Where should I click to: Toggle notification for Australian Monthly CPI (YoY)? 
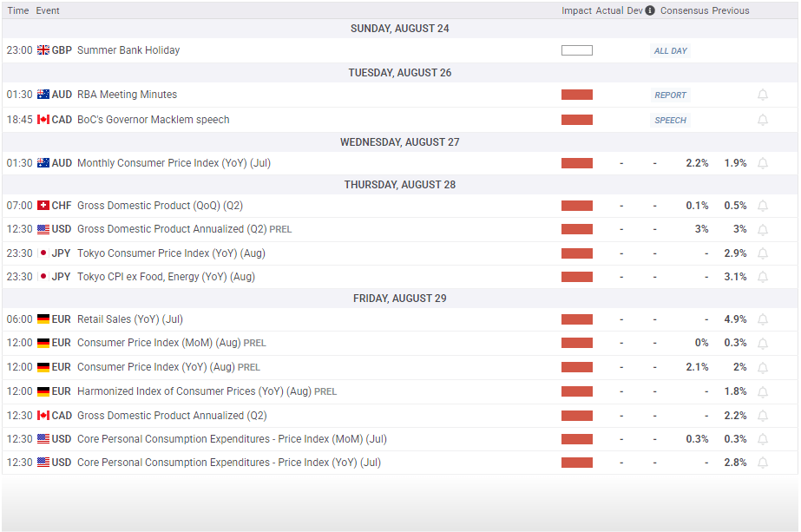(x=763, y=163)
